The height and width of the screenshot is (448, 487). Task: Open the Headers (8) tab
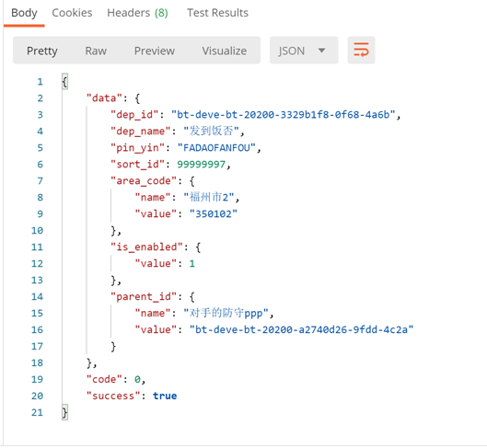pyautogui.click(x=137, y=13)
